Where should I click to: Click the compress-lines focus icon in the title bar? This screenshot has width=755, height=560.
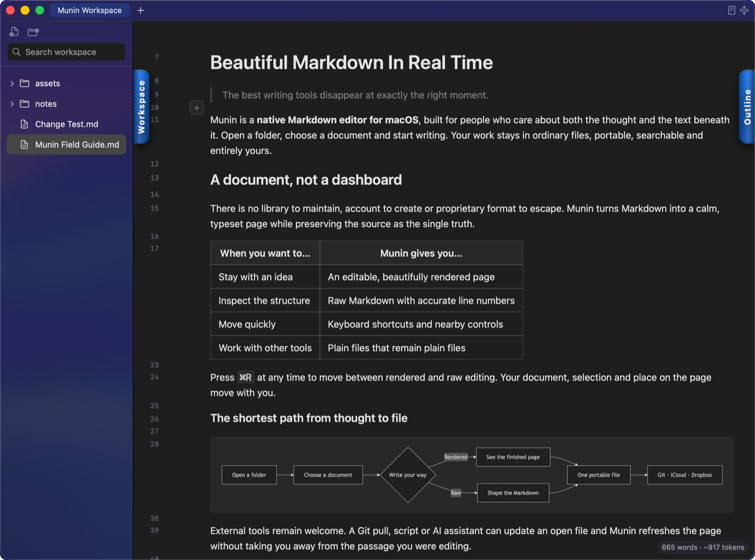[744, 10]
